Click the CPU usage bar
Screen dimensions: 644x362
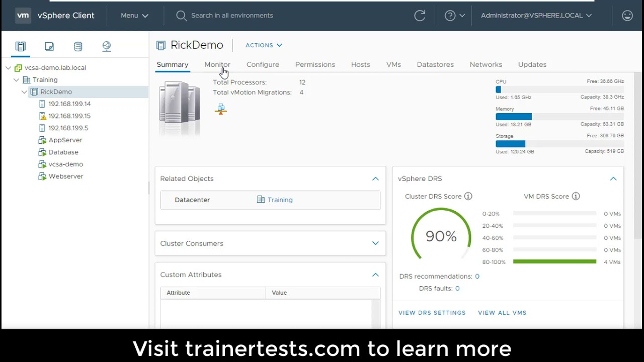tap(559, 89)
